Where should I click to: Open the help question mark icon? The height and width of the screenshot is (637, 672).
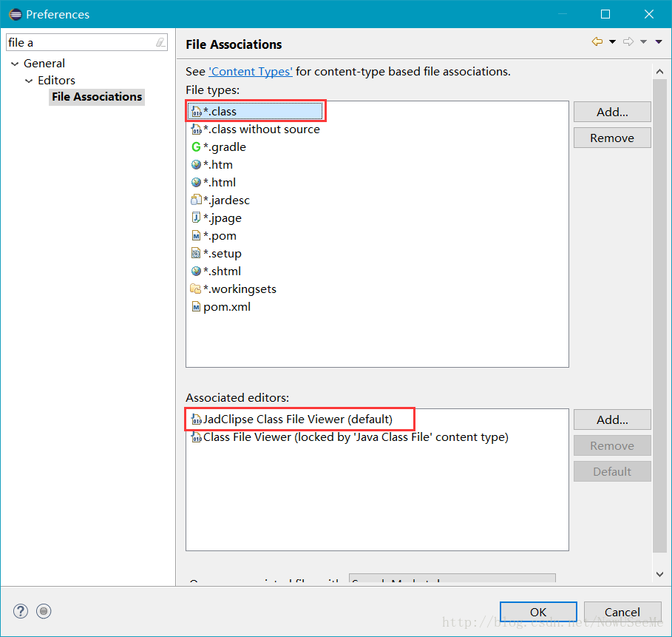(21, 611)
